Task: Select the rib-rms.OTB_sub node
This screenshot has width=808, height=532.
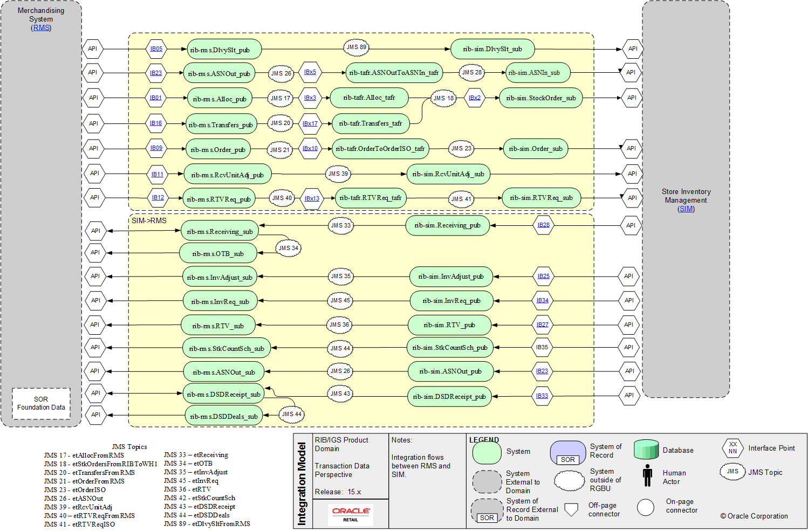Action: (218, 253)
